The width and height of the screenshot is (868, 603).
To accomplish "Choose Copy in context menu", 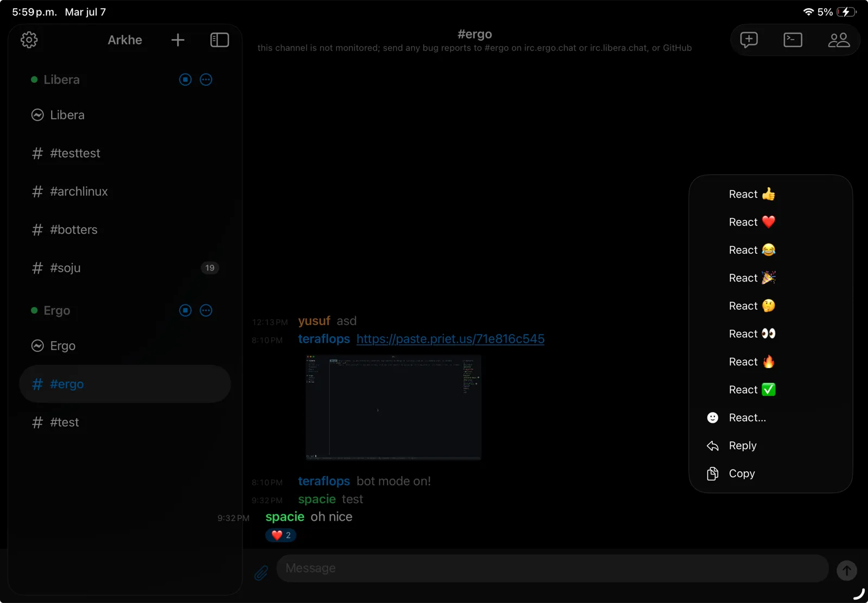I will tap(770, 473).
